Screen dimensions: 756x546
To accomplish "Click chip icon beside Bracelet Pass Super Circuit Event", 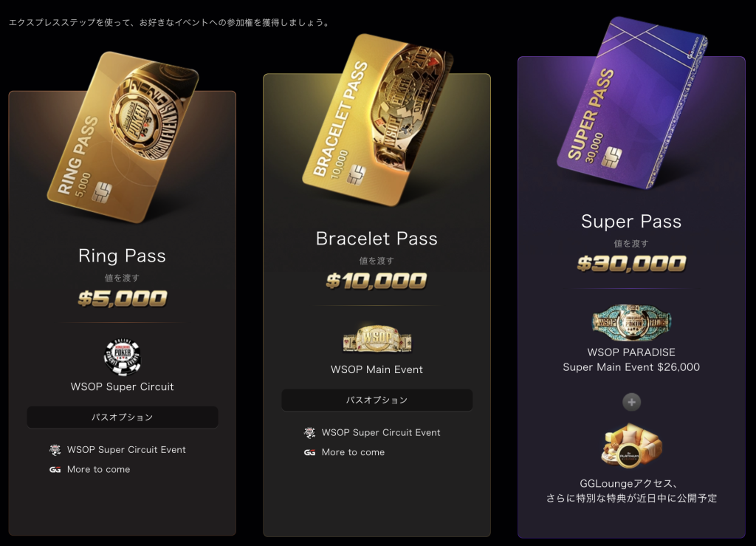I will pos(309,433).
